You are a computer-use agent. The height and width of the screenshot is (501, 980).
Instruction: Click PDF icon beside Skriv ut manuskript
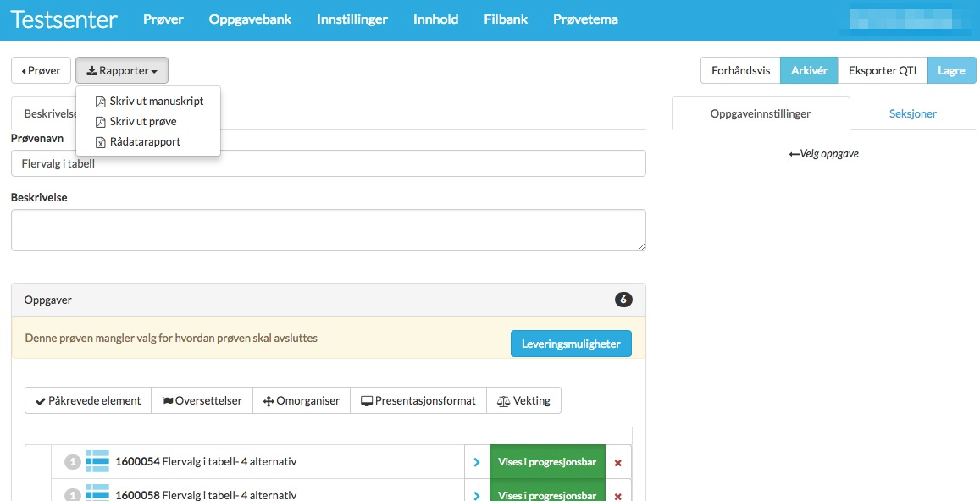point(100,102)
